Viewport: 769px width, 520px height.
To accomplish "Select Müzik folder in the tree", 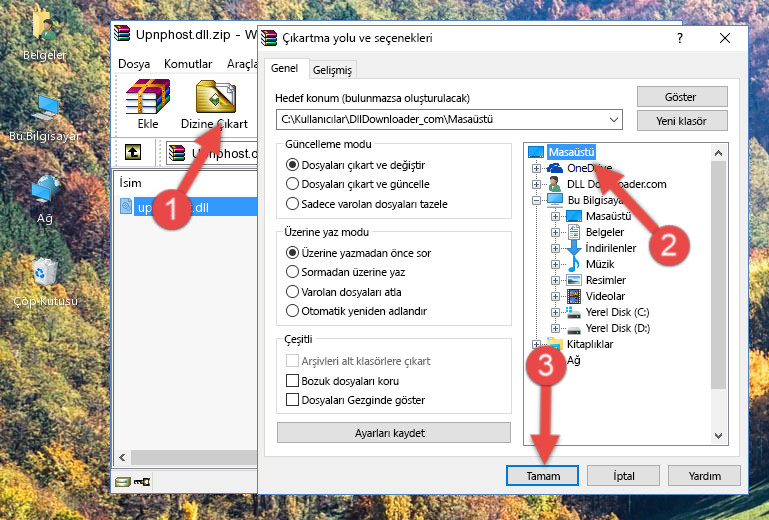I will point(600,264).
